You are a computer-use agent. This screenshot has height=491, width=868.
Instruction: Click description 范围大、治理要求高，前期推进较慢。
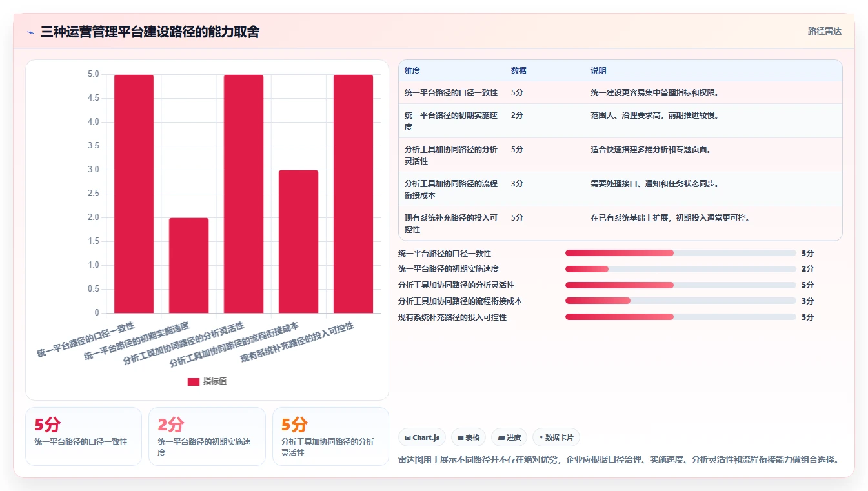point(654,115)
